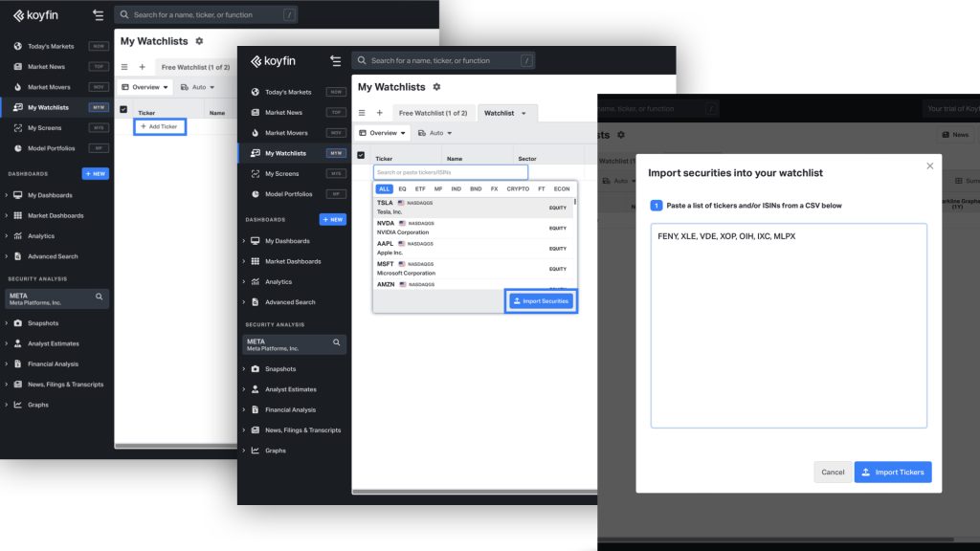Close the import securities dialog
980x551 pixels.
click(930, 166)
